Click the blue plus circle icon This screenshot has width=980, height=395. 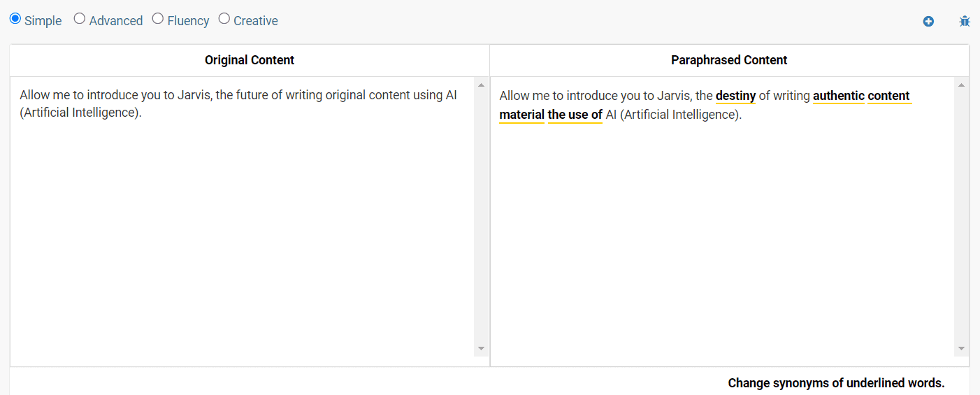click(x=928, y=22)
